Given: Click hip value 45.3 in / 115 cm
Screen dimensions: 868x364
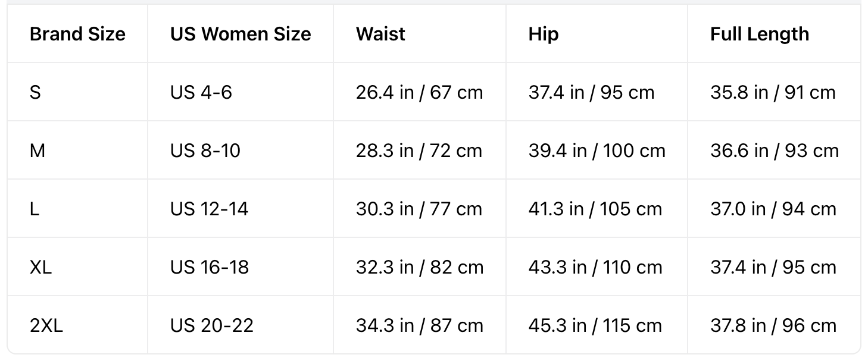Looking at the screenshot, I should point(595,325).
